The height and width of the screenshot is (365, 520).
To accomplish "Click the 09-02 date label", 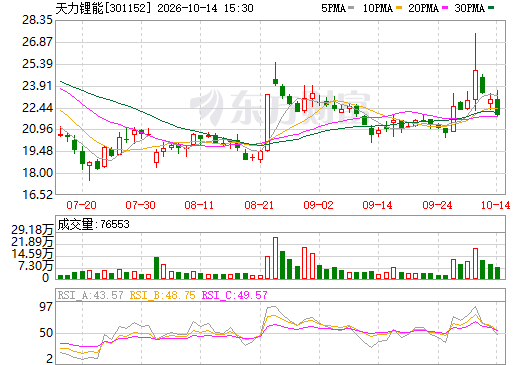I will [318, 205].
